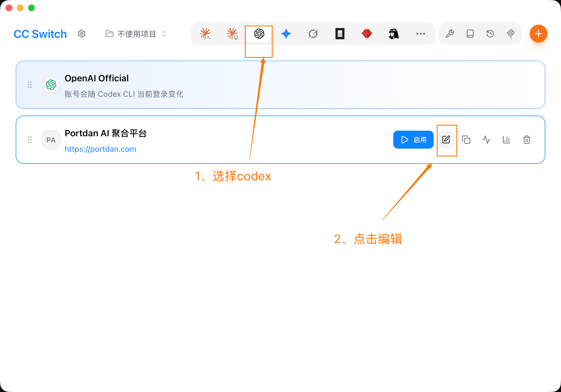561x392 pixels.
Task: Expand the 不使用项目 project selector
Action: pos(136,34)
